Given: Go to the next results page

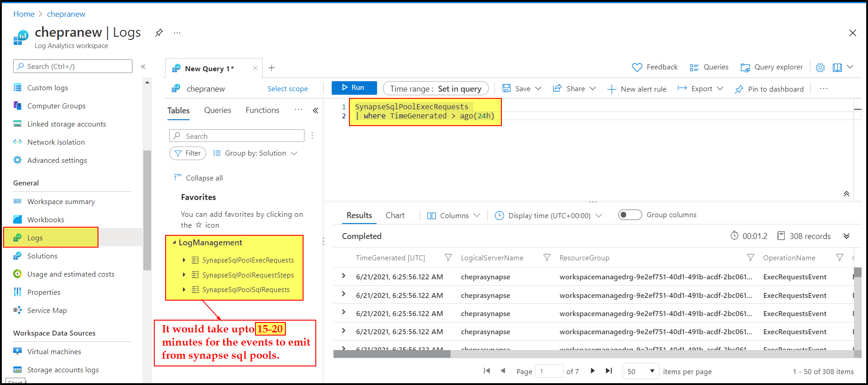Looking at the screenshot, I should click(x=593, y=371).
